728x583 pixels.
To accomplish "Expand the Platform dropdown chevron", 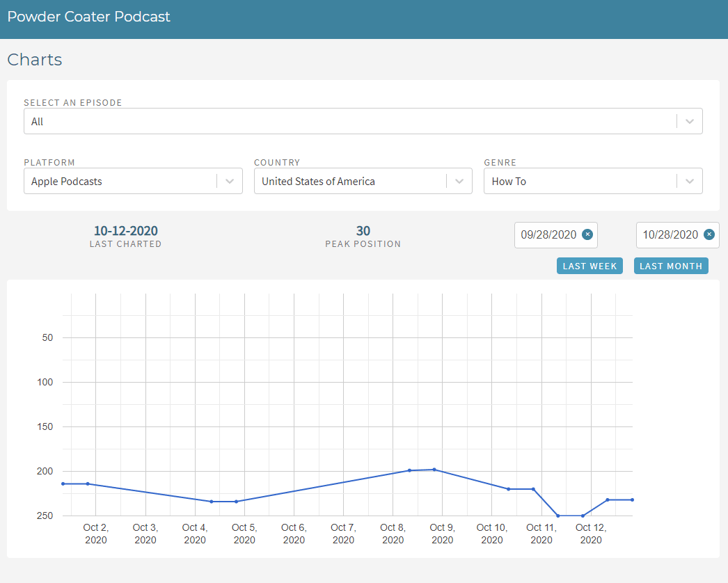I will click(x=230, y=181).
